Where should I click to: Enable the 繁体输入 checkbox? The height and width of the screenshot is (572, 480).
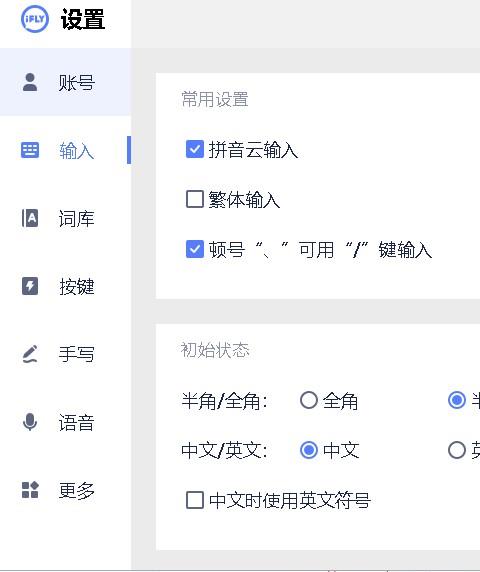pyautogui.click(x=195, y=199)
